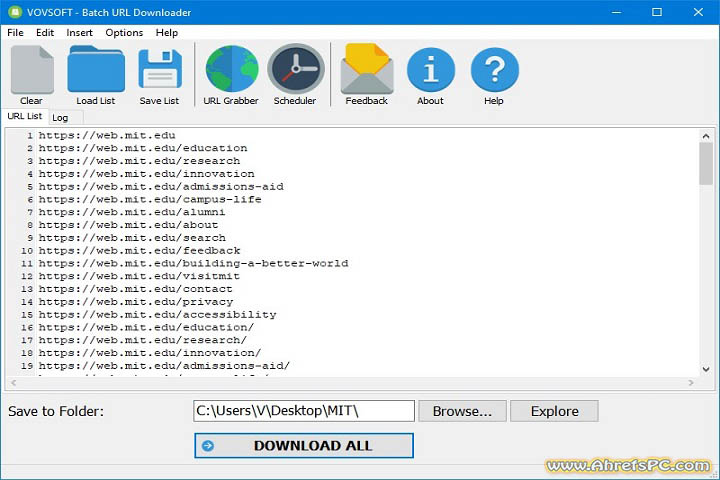720x480 pixels.
Task: Click the vertical scrollbar up arrow
Action: (706, 136)
